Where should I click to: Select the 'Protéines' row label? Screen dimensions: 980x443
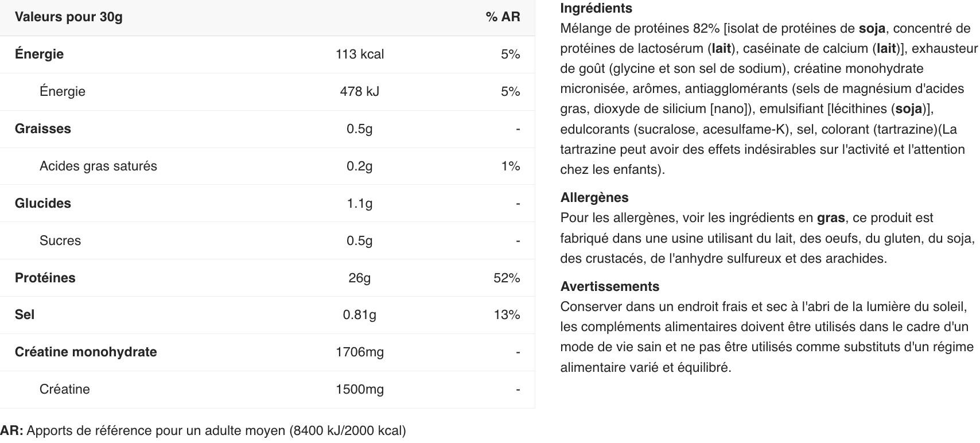[x=45, y=278]
